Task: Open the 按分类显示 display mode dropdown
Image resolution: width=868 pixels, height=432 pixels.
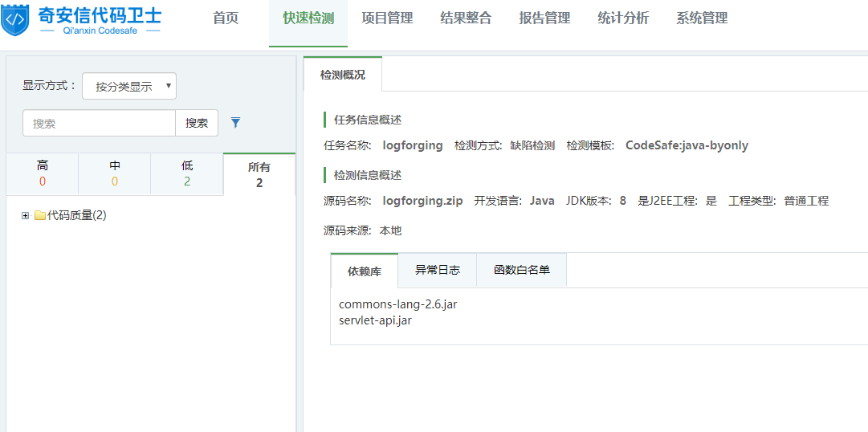Action: click(129, 86)
